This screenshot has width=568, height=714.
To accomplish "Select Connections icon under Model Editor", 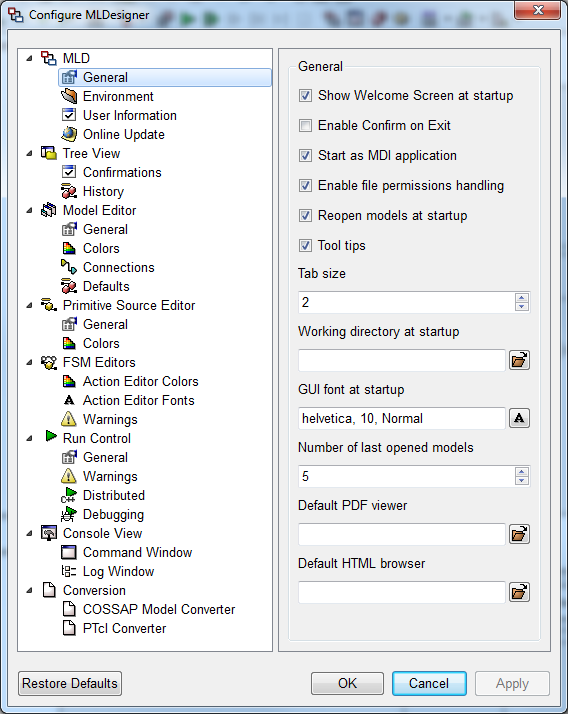I will (69, 267).
